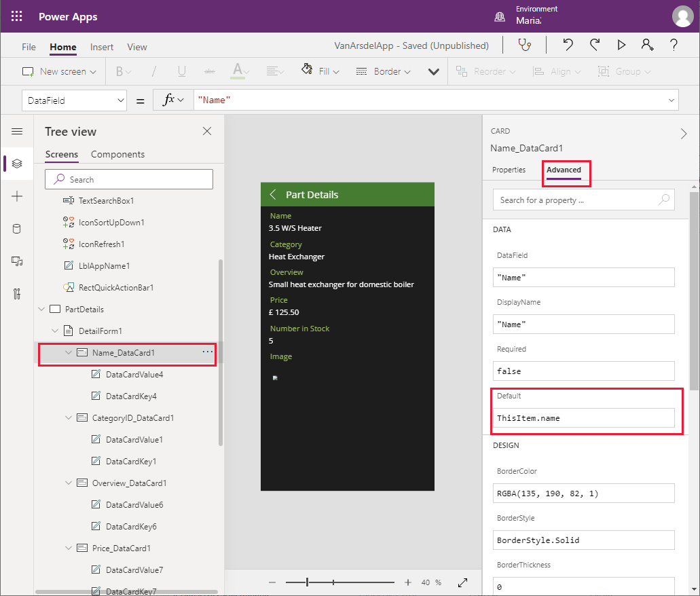Edit the BorderColor RGBA value
The image size is (700, 596).
coord(583,493)
